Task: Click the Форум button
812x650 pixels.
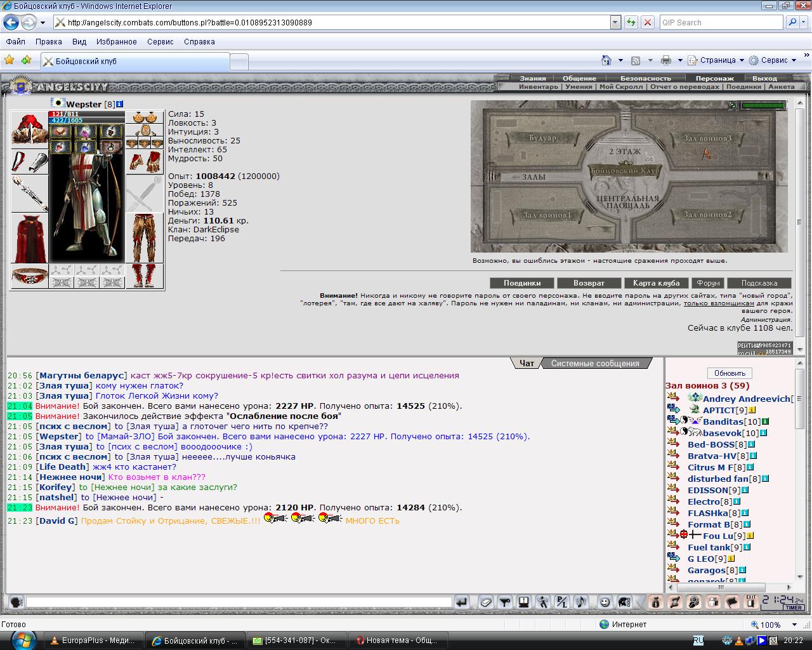Action: tap(708, 283)
